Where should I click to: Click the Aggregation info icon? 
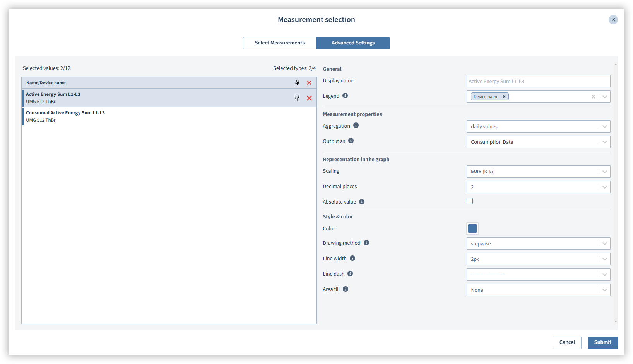[356, 125]
